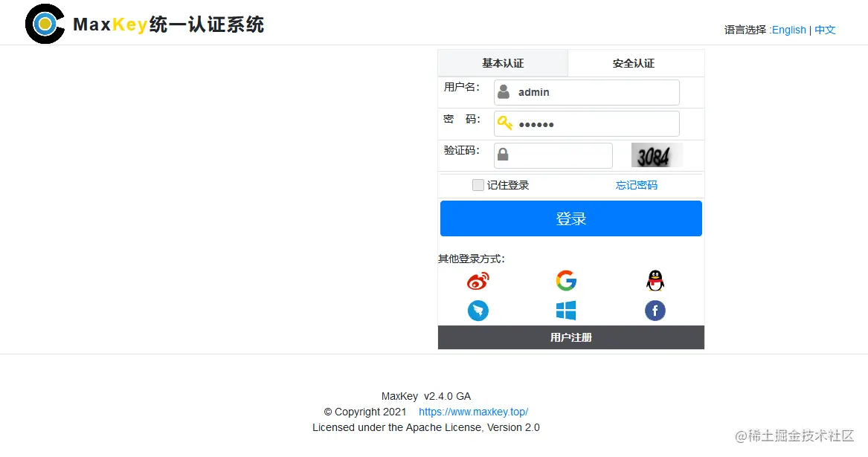Sign in with Weibo icon
The height and width of the screenshot is (457, 868).
(x=478, y=281)
